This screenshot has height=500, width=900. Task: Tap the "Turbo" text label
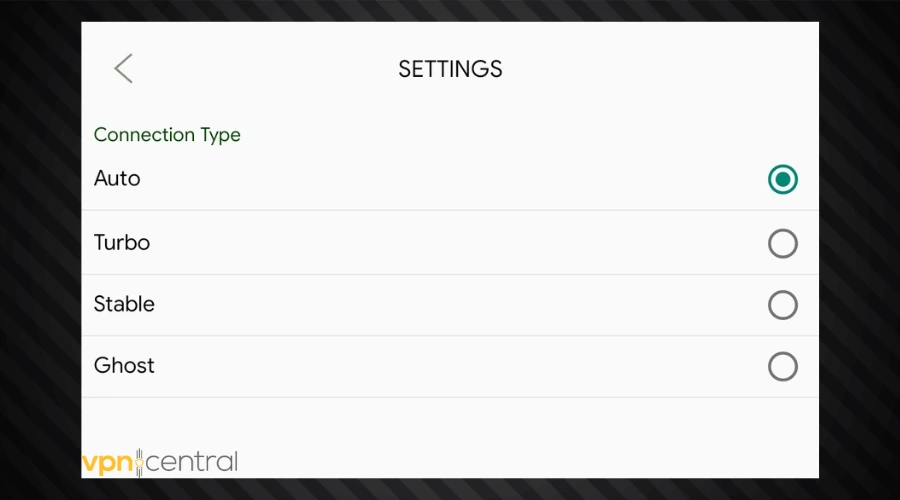tap(122, 242)
